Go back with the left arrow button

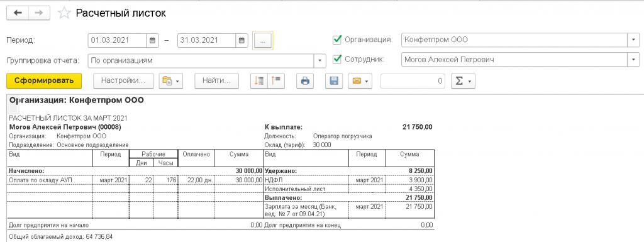point(18,13)
